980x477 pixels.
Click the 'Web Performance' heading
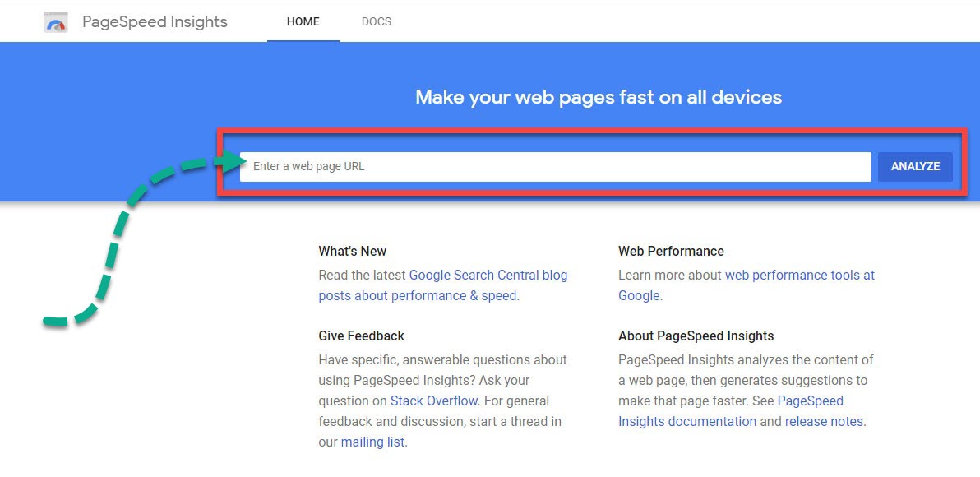[671, 251]
